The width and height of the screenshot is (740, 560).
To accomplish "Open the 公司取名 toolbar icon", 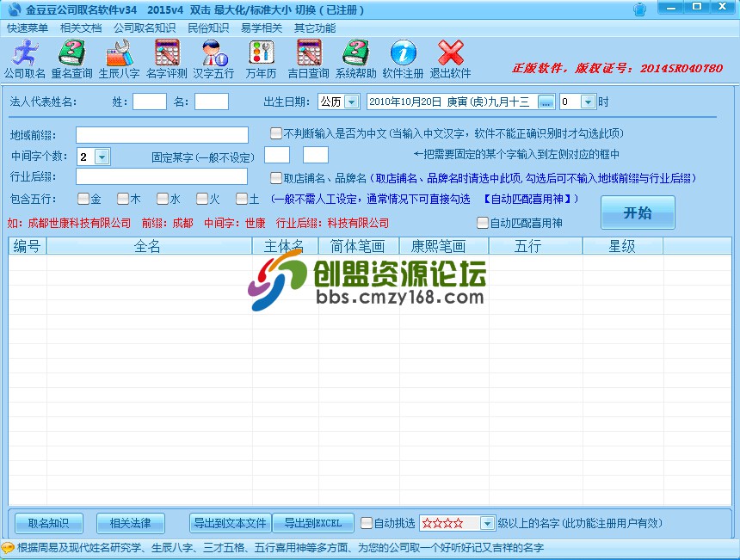I will [x=25, y=59].
